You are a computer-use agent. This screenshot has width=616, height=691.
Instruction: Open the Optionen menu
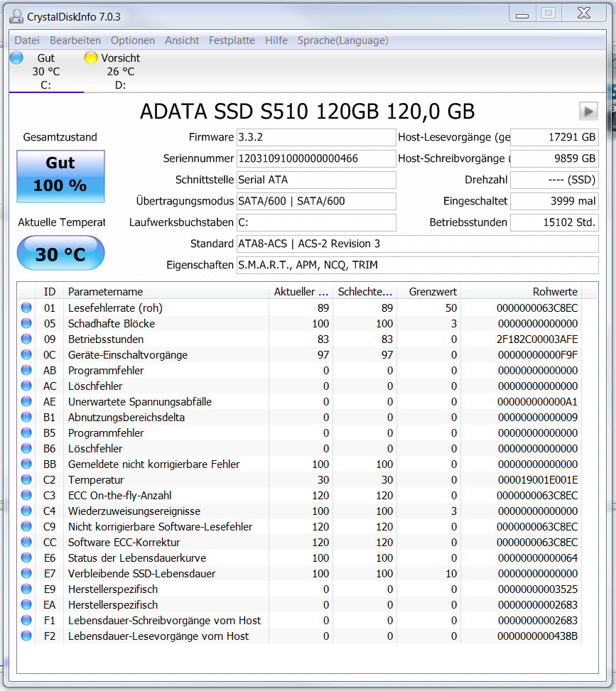(133, 40)
